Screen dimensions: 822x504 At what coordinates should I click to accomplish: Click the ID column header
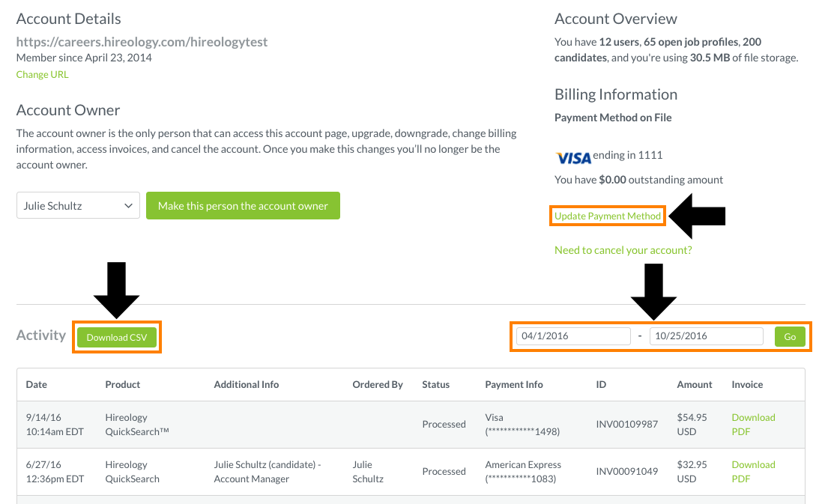pyautogui.click(x=601, y=384)
